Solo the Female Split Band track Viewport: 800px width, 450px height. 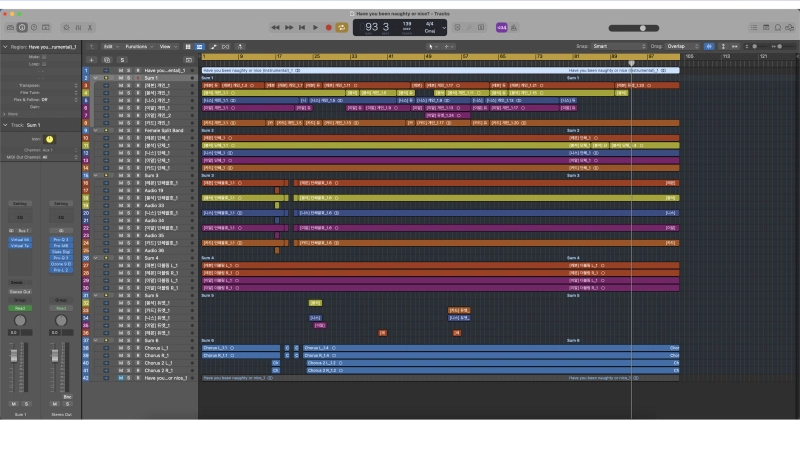(x=129, y=130)
